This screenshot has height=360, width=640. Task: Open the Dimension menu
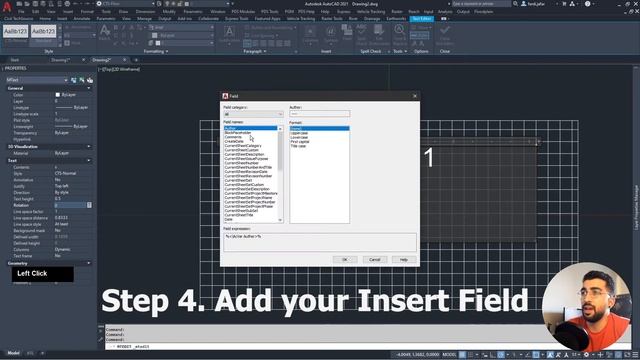point(145,12)
